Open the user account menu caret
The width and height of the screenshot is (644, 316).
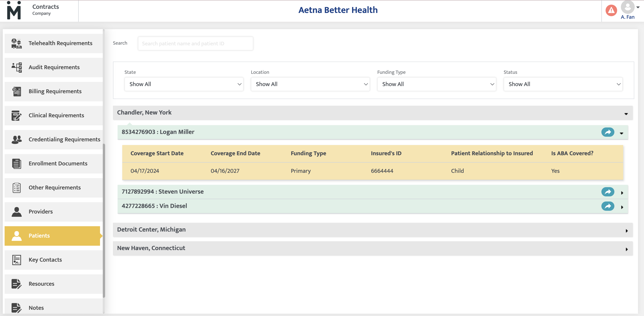coord(638,7)
